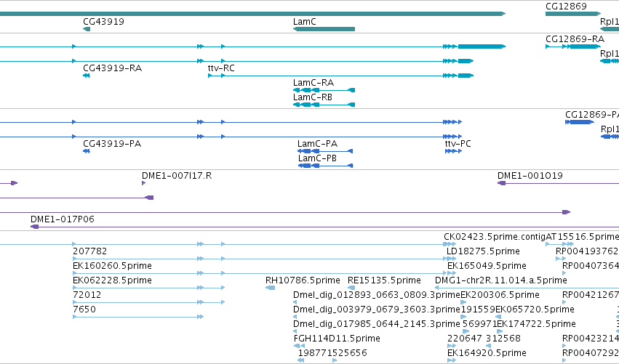Select the 7650 EST alignment line
Viewport: 619px width, 364px height.
click(138, 317)
